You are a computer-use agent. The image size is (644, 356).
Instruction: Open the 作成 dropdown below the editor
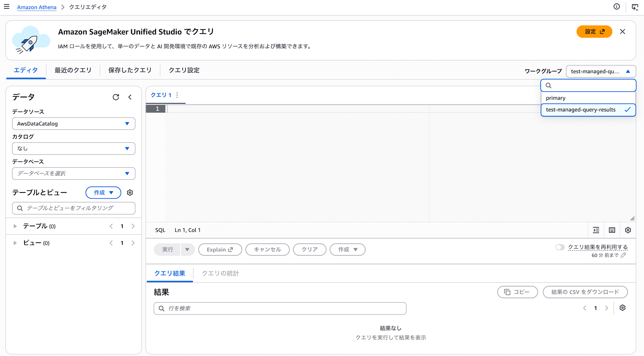pos(347,249)
